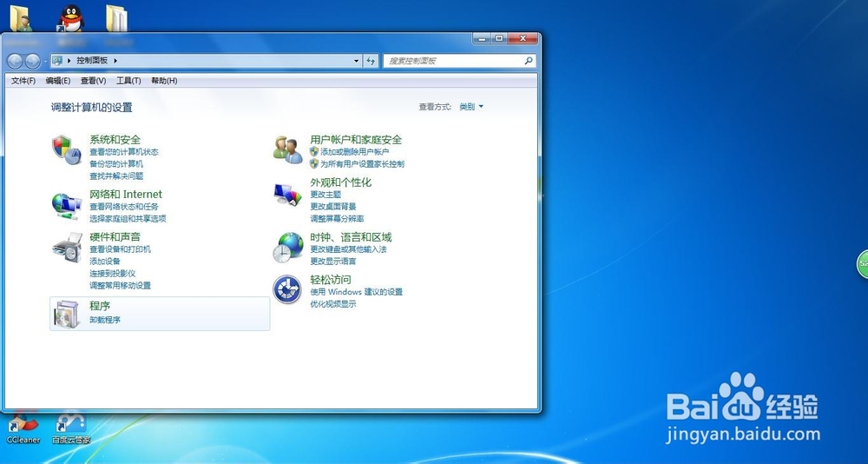Click 用户帐户和家庭安全 heading link
Screen dimensions: 868x464
[356, 140]
